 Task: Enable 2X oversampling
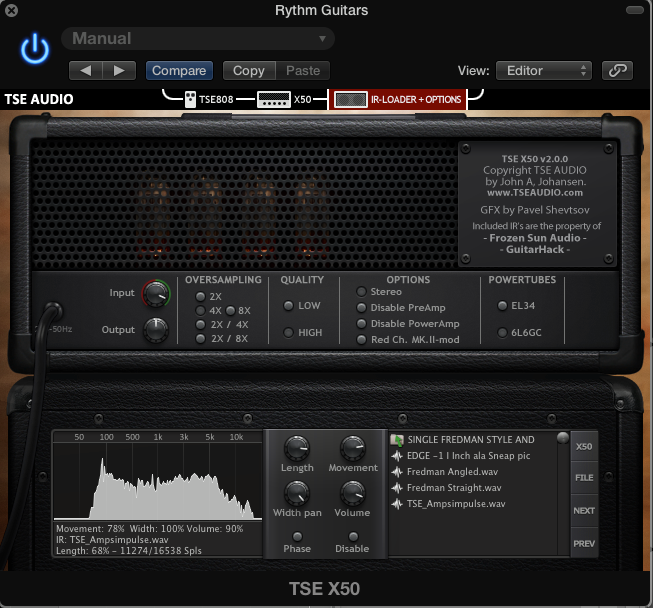(200, 297)
